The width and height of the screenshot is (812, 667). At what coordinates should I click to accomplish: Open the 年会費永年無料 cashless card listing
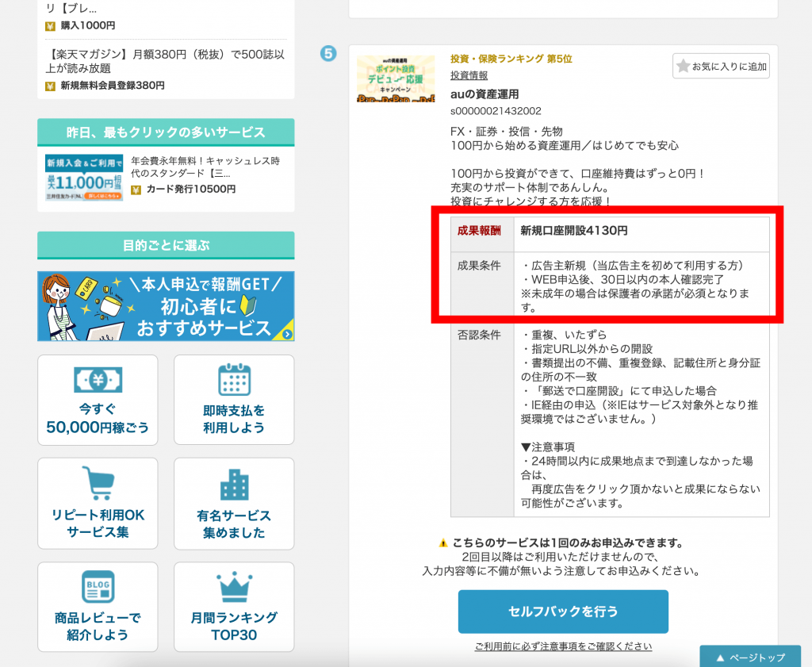pos(207,167)
